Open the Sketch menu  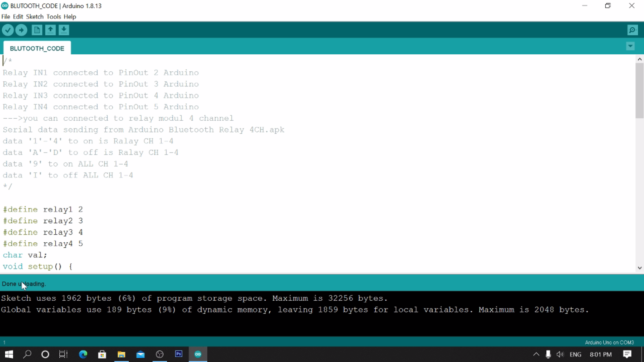click(x=35, y=16)
